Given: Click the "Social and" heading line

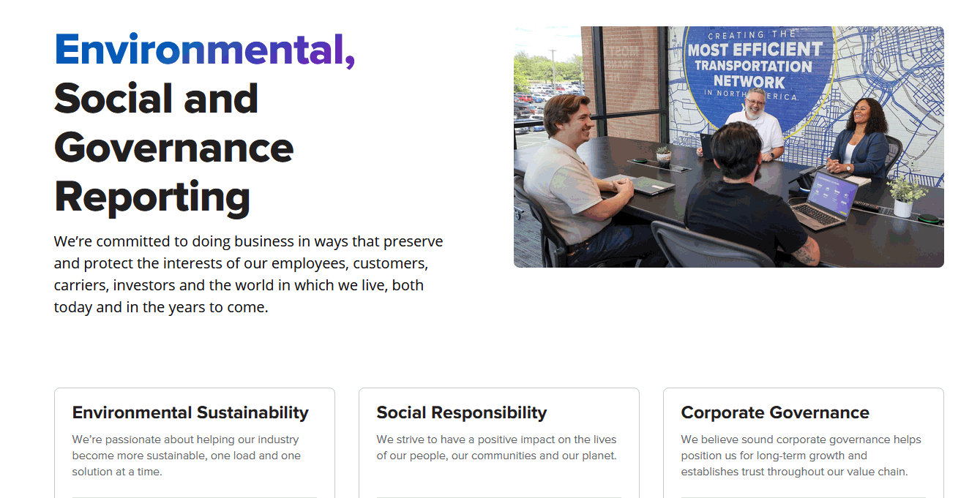Looking at the screenshot, I should [x=156, y=99].
